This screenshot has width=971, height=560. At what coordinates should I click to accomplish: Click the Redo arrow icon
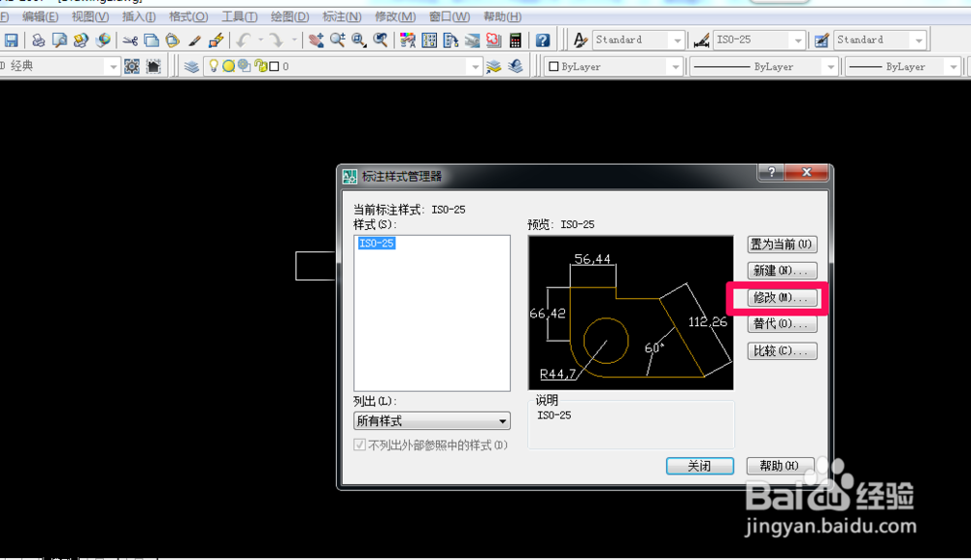(276, 41)
